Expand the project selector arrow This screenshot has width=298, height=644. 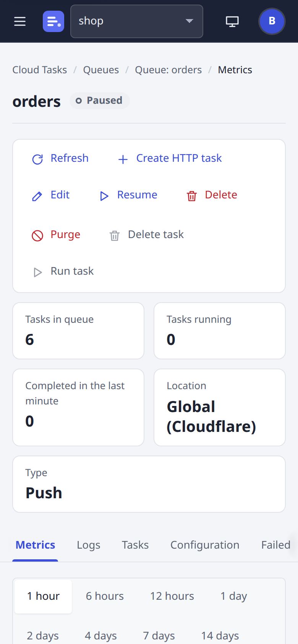click(189, 21)
